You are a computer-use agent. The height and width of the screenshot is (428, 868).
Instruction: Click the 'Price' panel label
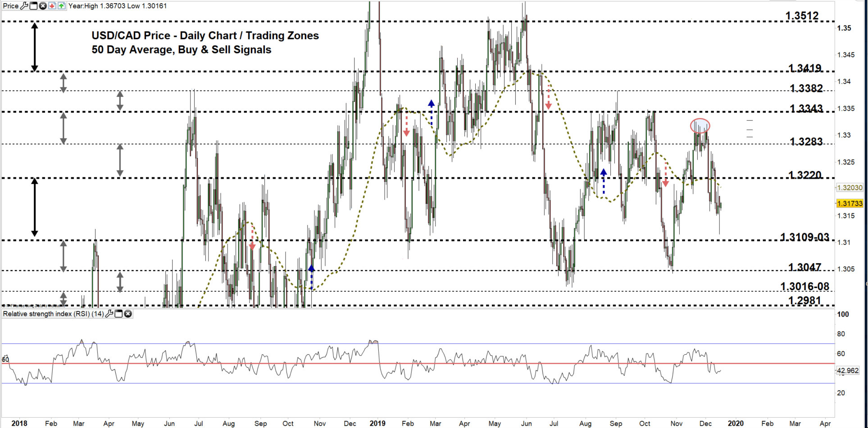11,6
